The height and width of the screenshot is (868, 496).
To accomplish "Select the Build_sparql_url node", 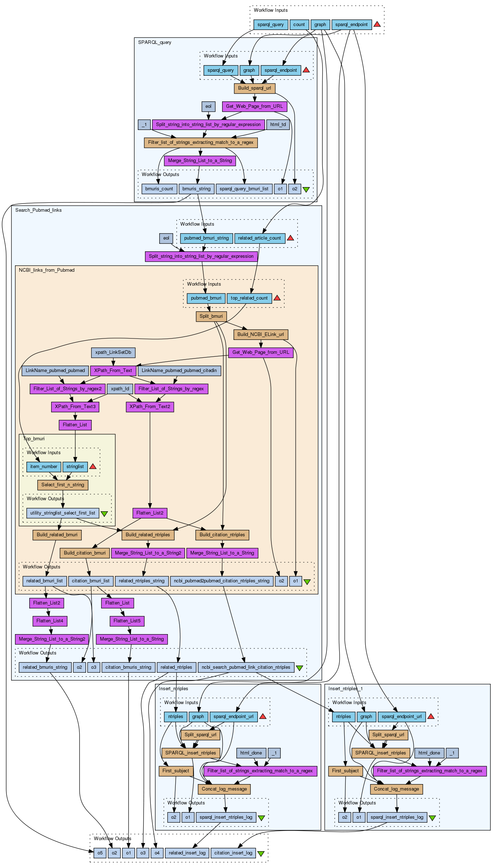I will [254, 88].
